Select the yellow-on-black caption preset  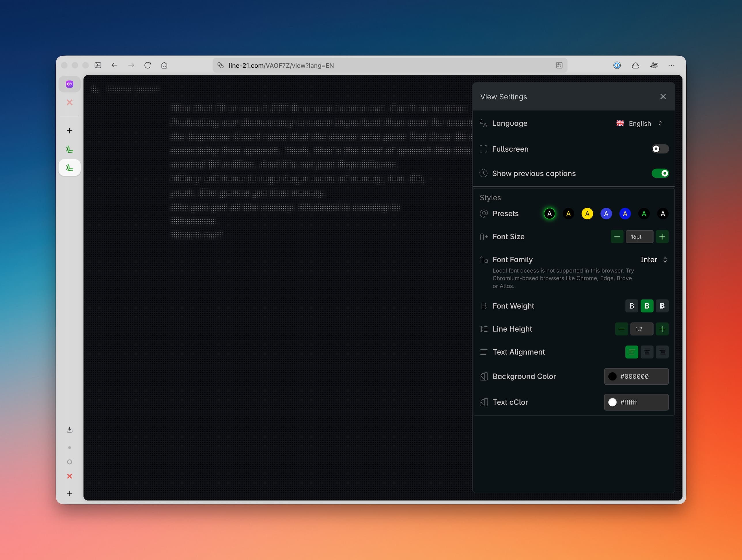[x=568, y=213]
